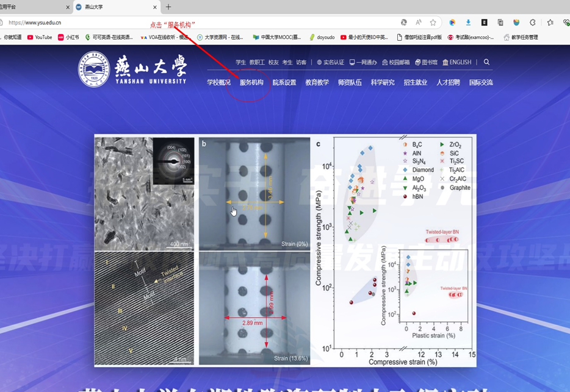Image resolution: width=570 pixels, height=392 pixels.
Task: Open the 人才招聘 navigation menu
Action: click(448, 82)
